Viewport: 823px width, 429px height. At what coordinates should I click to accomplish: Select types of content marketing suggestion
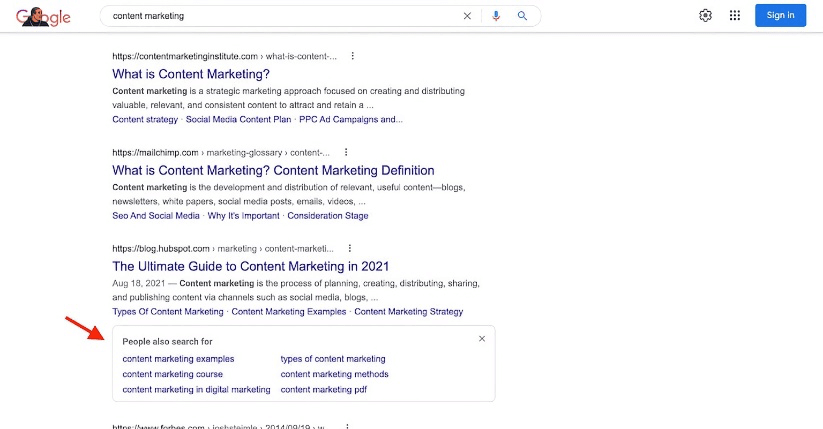(333, 359)
